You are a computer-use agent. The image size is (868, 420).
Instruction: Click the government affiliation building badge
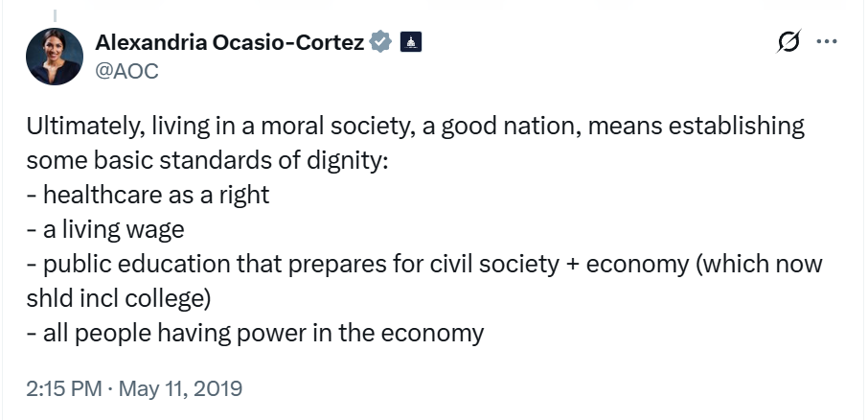tap(411, 41)
